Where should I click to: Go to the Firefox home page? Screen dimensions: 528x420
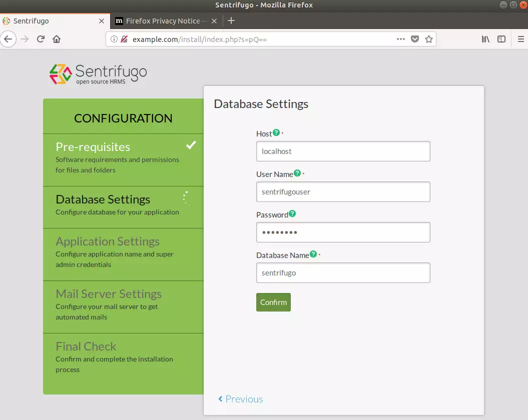click(57, 39)
